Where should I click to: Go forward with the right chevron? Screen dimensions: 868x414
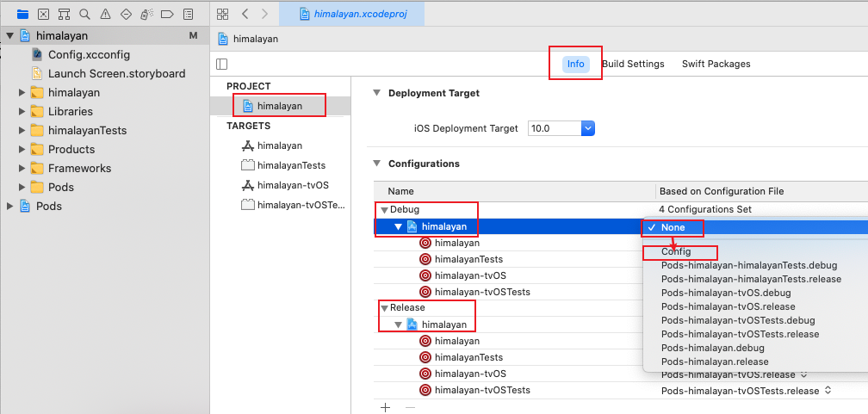[264, 14]
